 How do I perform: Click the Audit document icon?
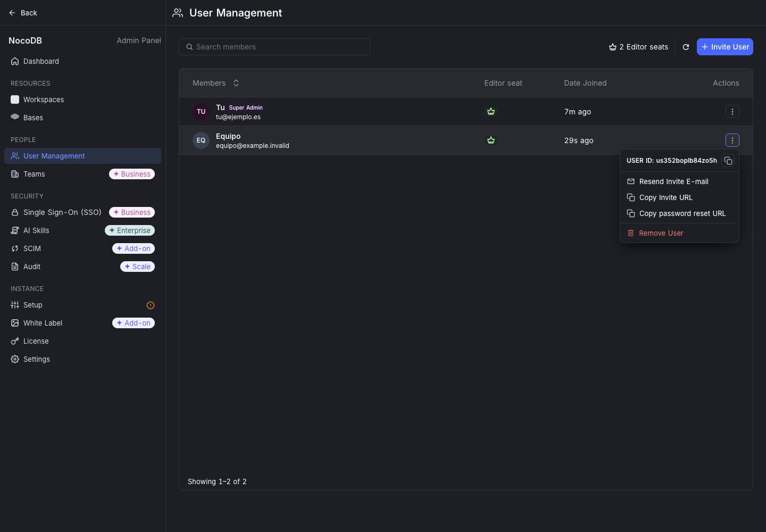[15, 267]
